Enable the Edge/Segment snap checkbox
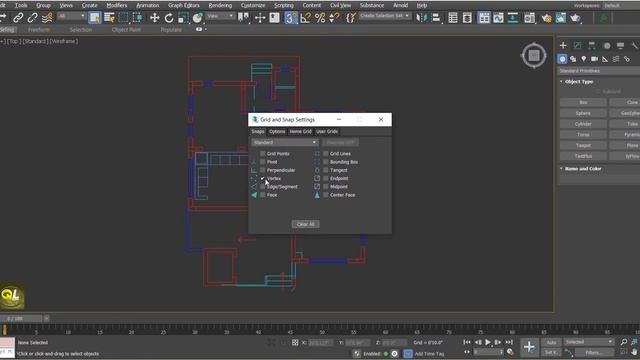 [262, 187]
